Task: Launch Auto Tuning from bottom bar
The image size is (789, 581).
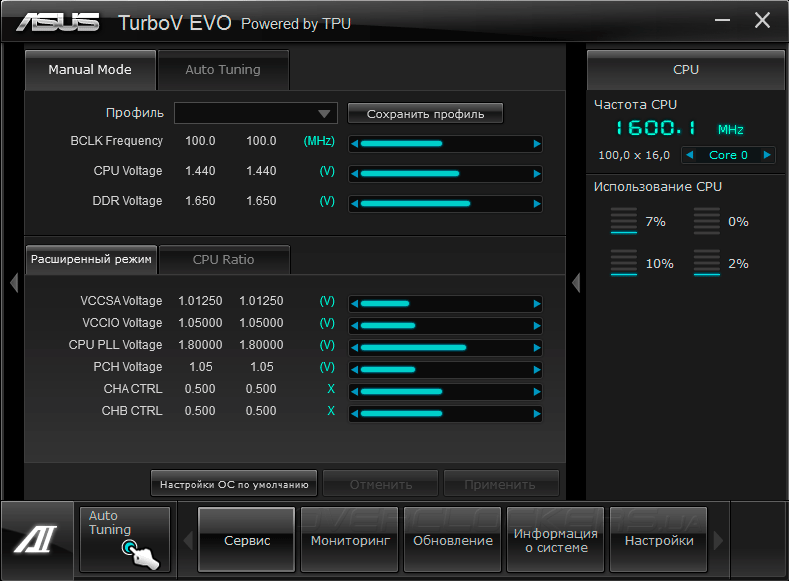Action: click(125, 539)
